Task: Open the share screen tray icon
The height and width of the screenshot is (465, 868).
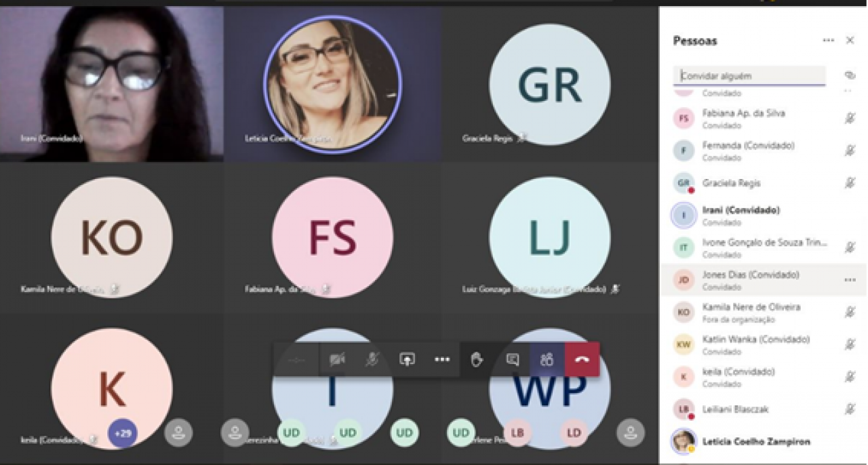Action: tap(407, 360)
